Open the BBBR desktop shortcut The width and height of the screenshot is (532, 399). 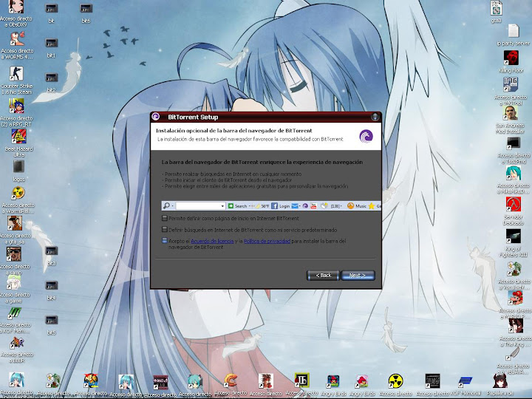(16, 344)
